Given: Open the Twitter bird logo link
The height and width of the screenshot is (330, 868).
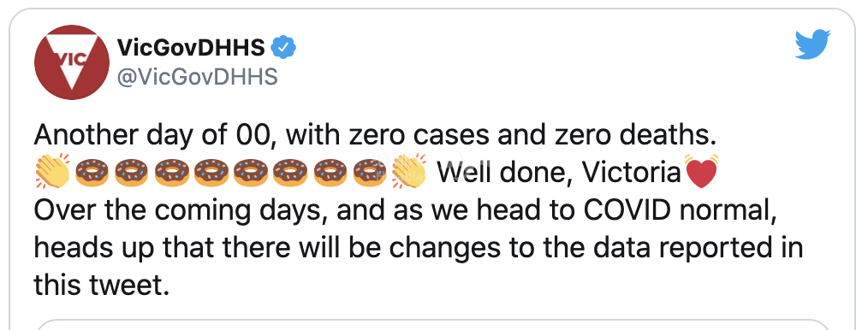Looking at the screenshot, I should 812,44.
